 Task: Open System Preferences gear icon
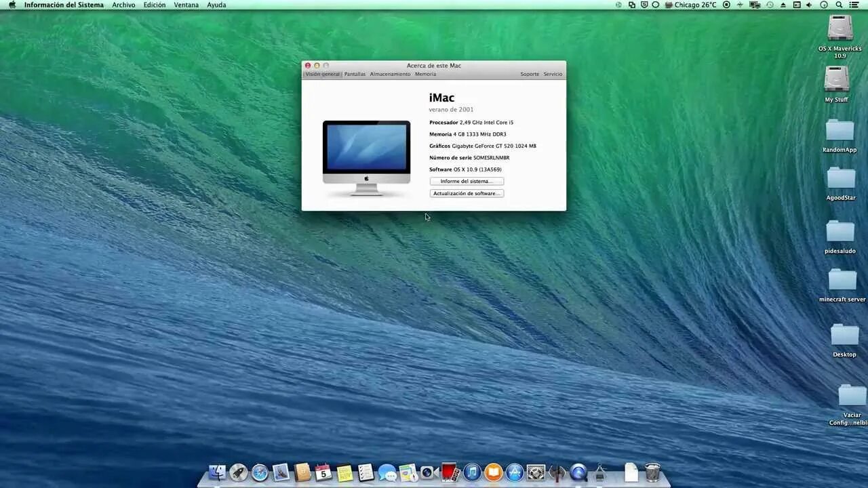[536, 472]
